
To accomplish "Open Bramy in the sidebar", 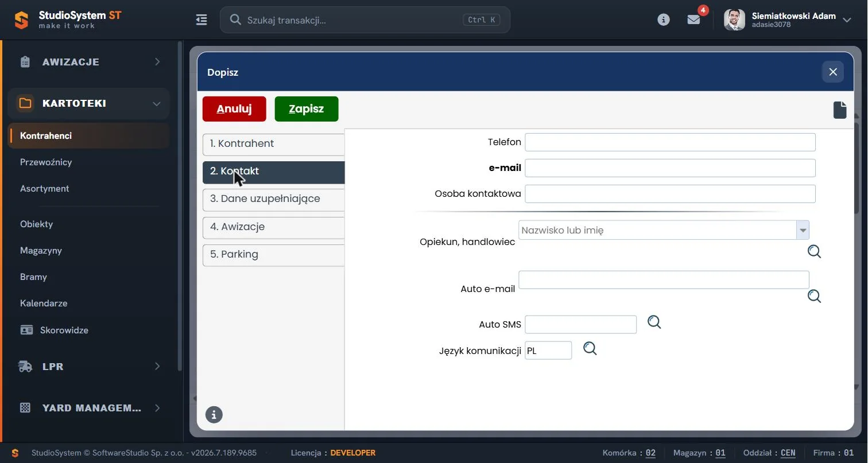I will click(33, 277).
